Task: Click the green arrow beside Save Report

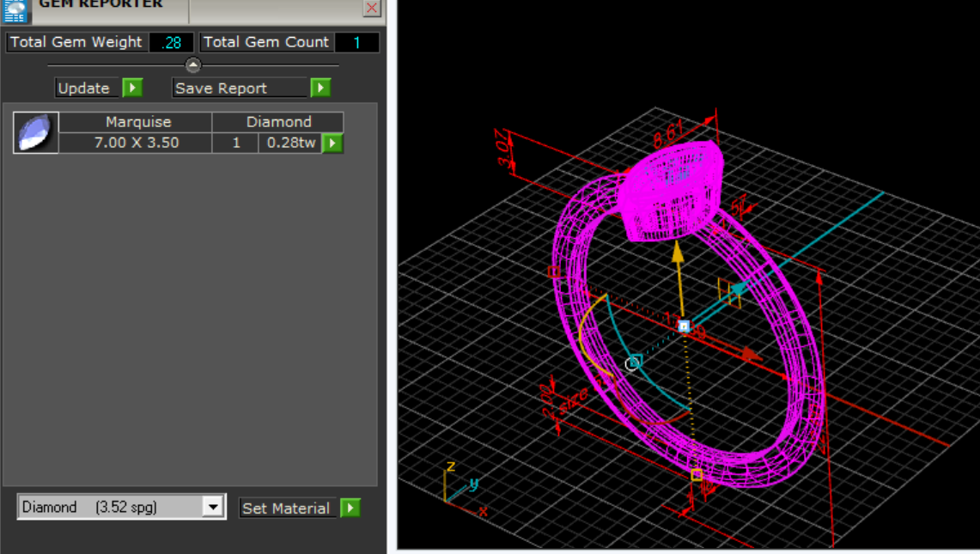Action: 320,88
